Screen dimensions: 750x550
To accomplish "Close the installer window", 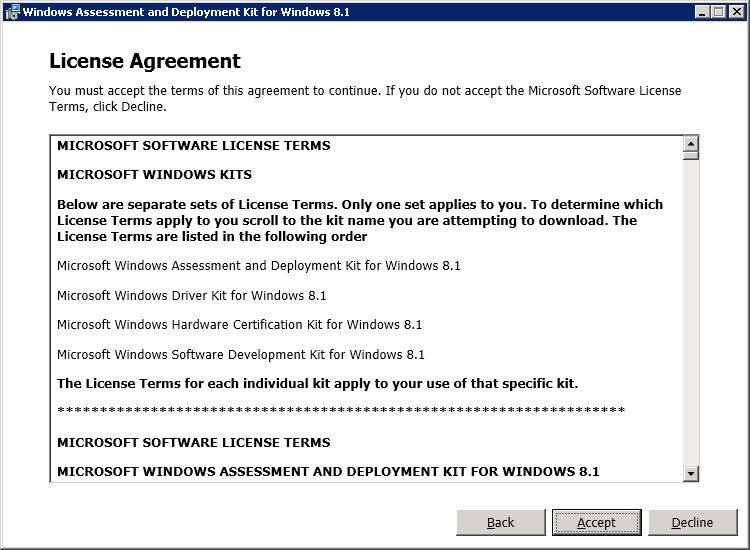I will (735, 12).
